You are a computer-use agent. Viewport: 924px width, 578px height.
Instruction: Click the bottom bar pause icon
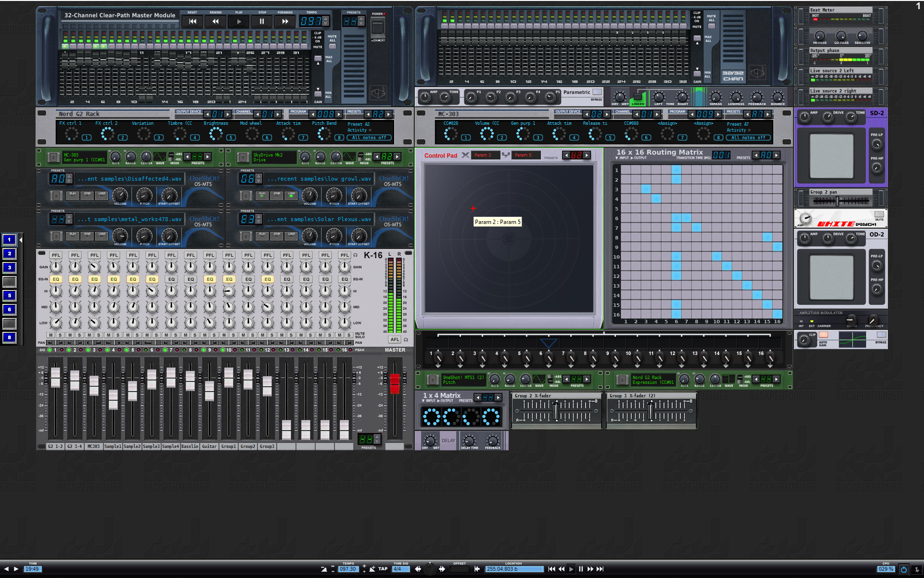[581, 569]
